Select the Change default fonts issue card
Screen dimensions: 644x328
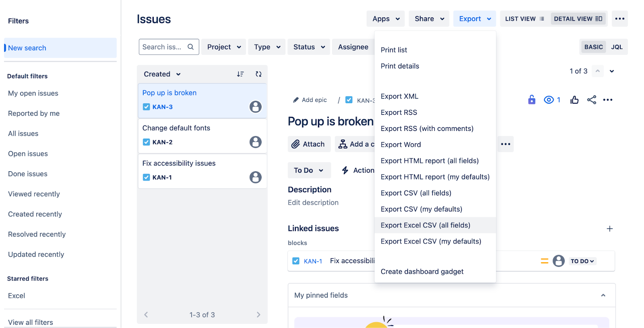pos(202,136)
